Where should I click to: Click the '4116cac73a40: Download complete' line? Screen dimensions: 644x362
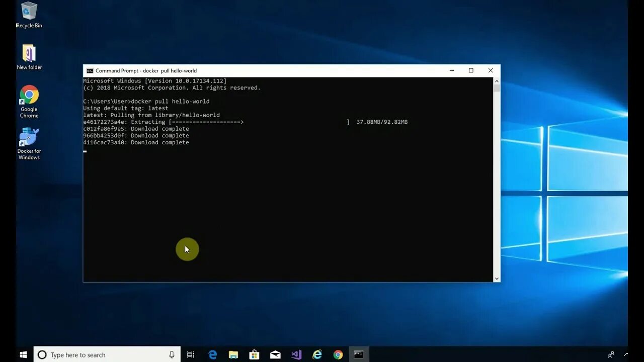click(x=136, y=142)
